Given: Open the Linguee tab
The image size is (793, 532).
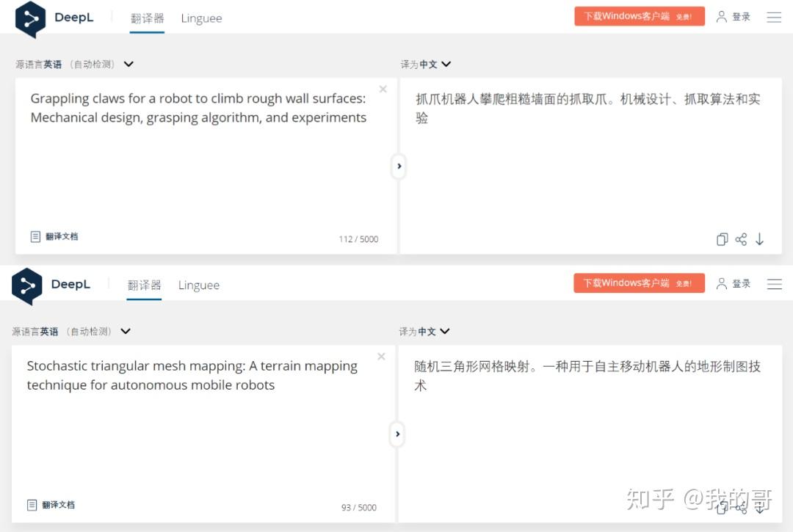Looking at the screenshot, I should coord(202,18).
